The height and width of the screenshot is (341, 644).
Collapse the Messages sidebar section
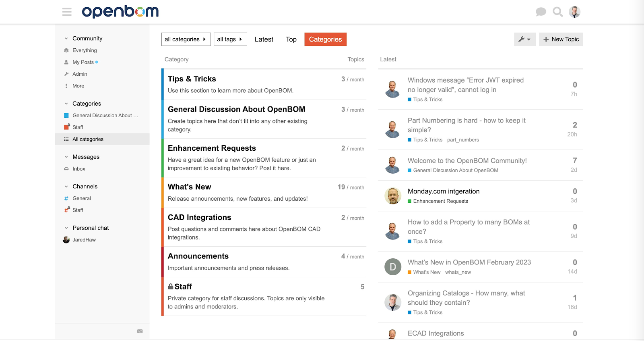point(66,157)
